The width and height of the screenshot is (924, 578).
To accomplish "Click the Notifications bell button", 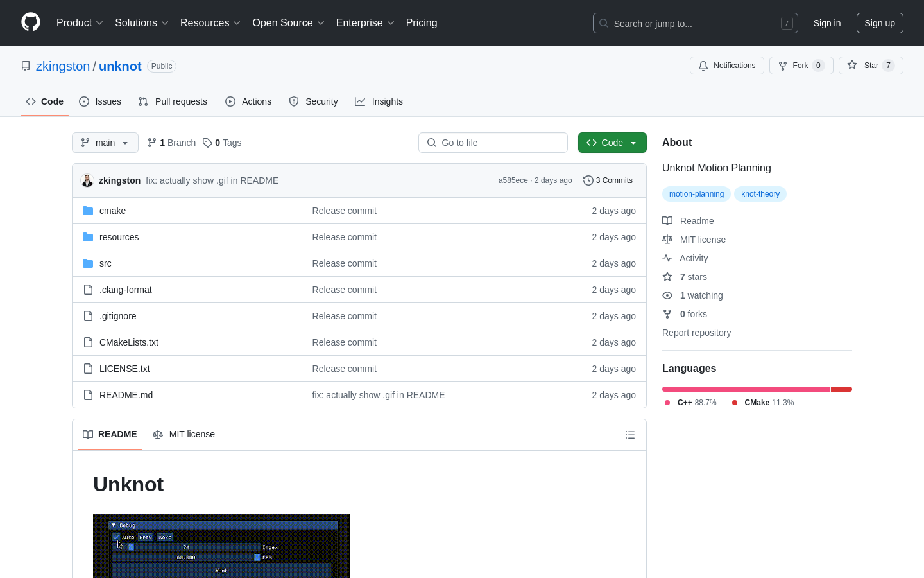I will tap(726, 66).
